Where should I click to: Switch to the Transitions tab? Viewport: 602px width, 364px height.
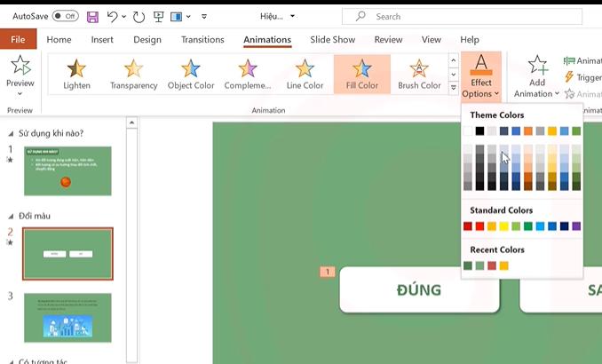coord(202,40)
